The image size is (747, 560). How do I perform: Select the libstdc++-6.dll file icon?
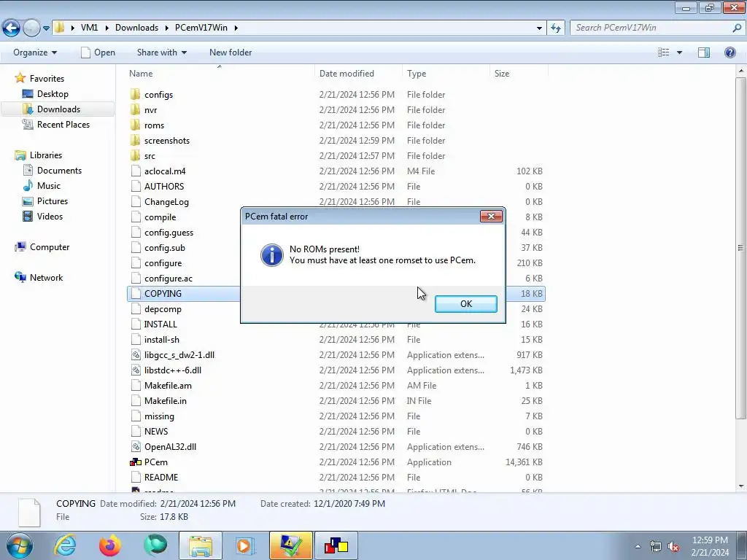point(136,370)
